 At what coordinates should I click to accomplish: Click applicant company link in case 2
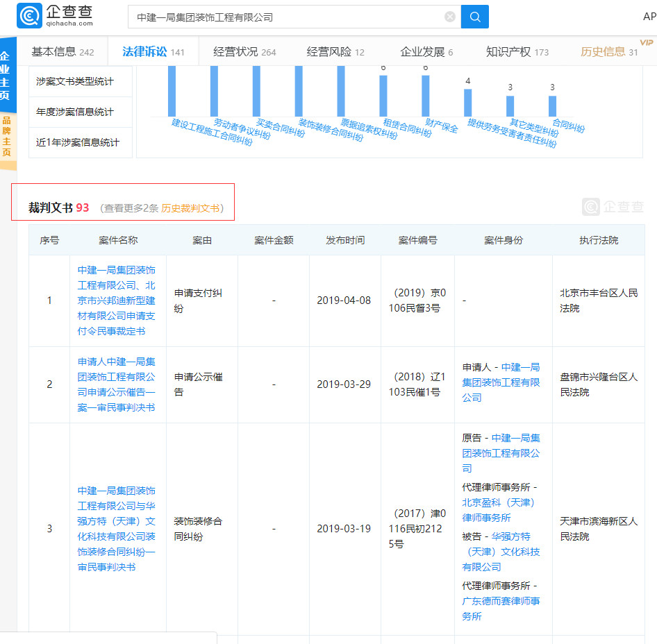point(501,382)
